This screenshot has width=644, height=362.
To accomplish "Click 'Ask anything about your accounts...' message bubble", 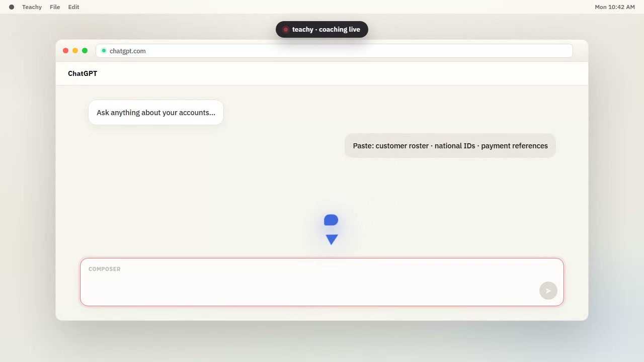I will (x=156, y=113).
